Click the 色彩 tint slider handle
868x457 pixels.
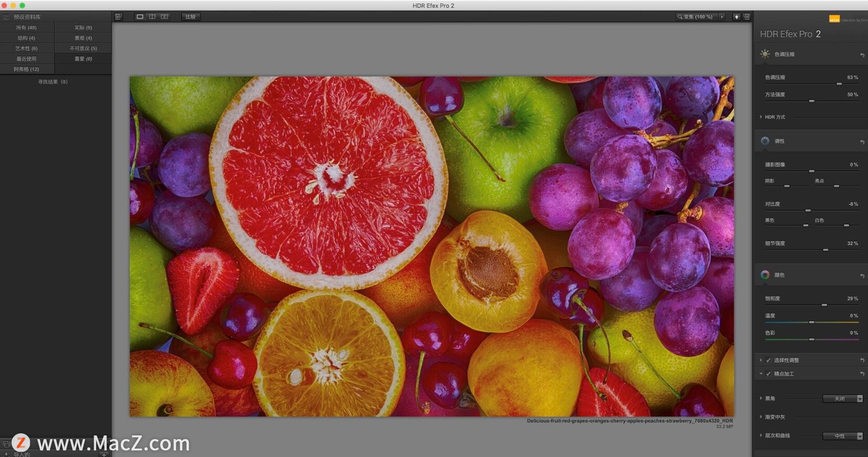(811, 339)
